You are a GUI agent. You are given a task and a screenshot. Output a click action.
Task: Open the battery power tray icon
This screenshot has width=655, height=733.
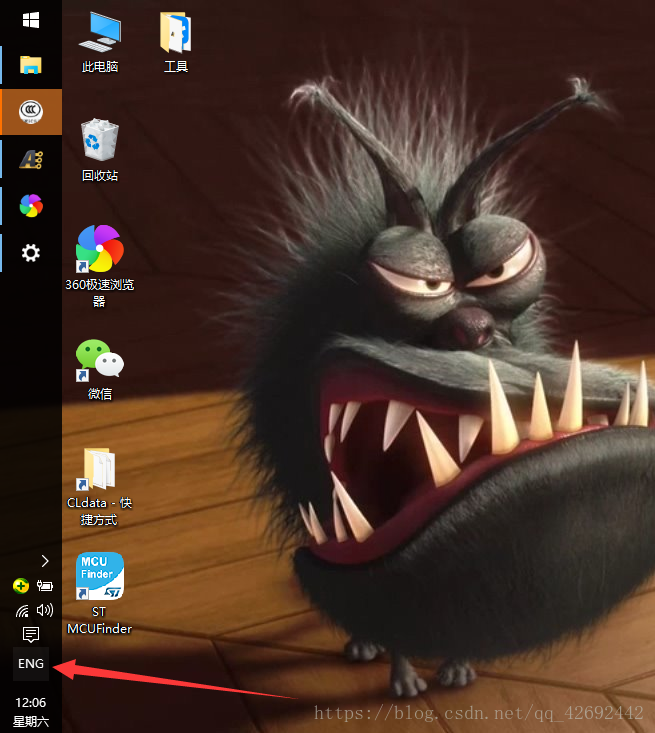[x=45, y=586]
